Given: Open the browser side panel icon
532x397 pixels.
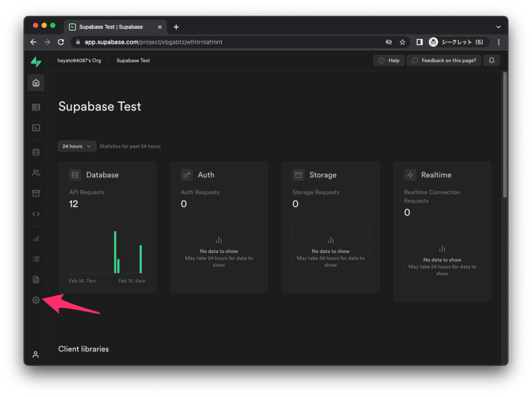Looking at the screenshot, I should pyautogui.click(x=419, y=42).
